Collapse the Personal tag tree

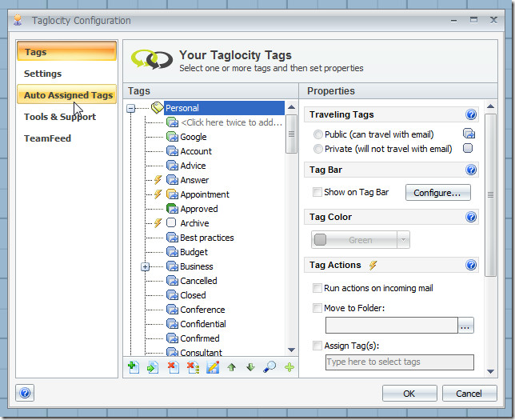click(130, 108)
